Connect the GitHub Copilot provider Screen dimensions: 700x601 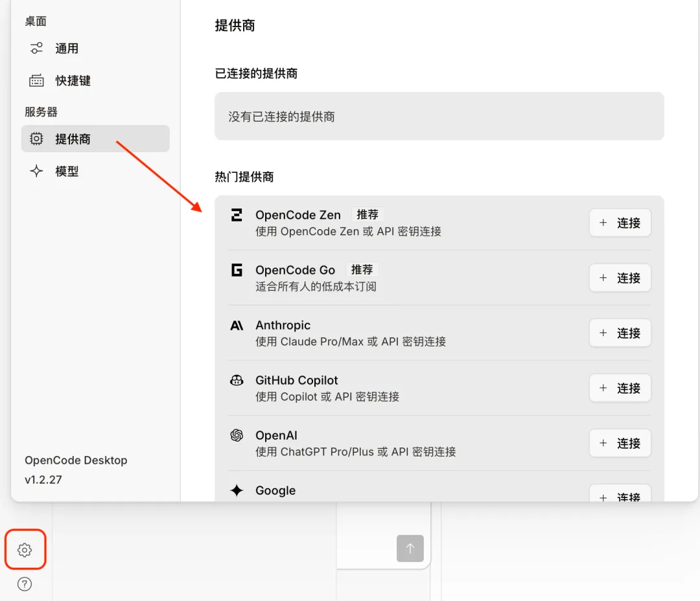pos(620,388)
